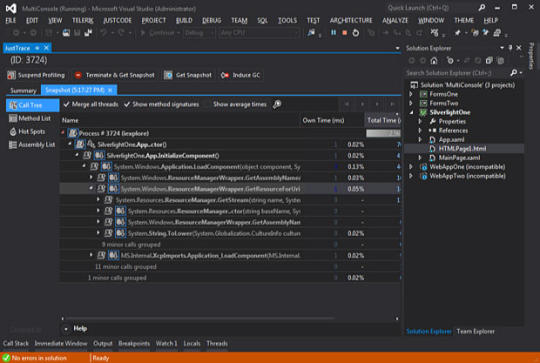Viewport: 540px width, 363px height.
Task: Click search icon next to Show average times
Action: (x=277, y=104)
